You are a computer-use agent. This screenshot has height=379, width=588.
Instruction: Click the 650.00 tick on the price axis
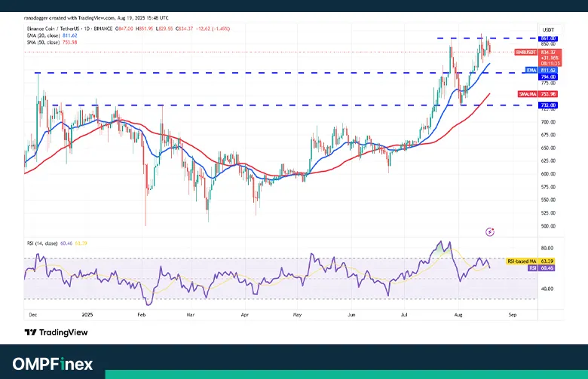coord(548,148)
